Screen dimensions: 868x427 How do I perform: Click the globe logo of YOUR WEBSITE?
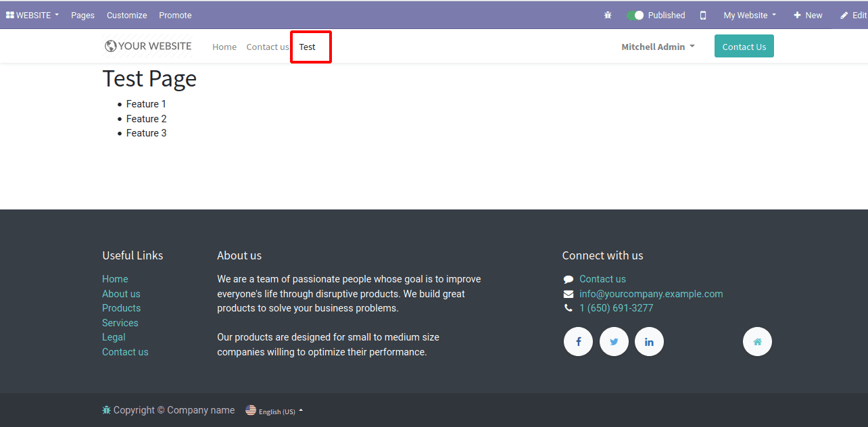coord(110,46)
